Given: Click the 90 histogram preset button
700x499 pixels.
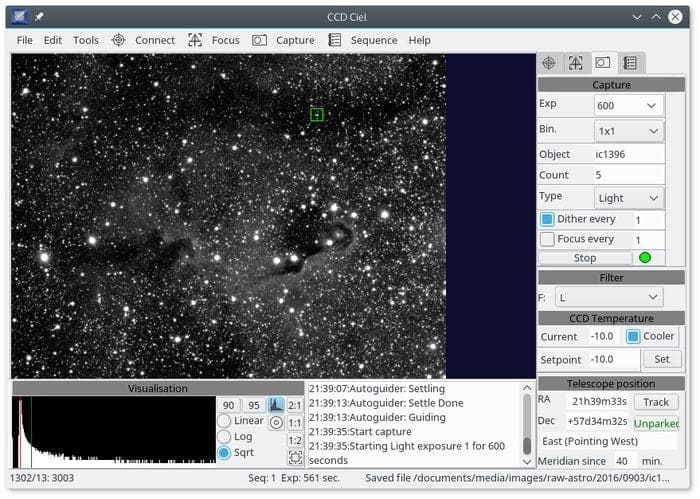Looking at the screenshot, I should click(229, 405).
